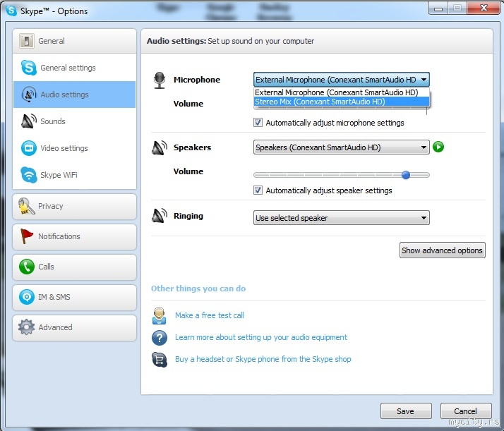Click the blue question mark help icon
This screenshot has width=504, height=431.
pyautogui.click(x=160, y=338)
